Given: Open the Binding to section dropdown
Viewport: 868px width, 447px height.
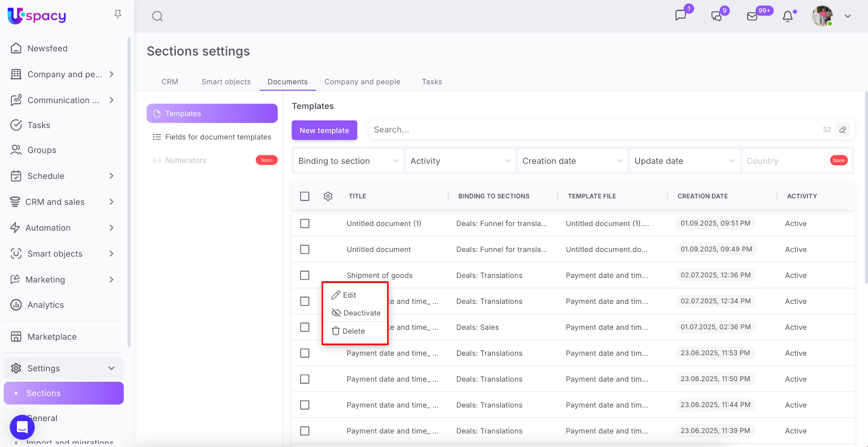Looking at the screenshot, I should click(x=348, y=161).
